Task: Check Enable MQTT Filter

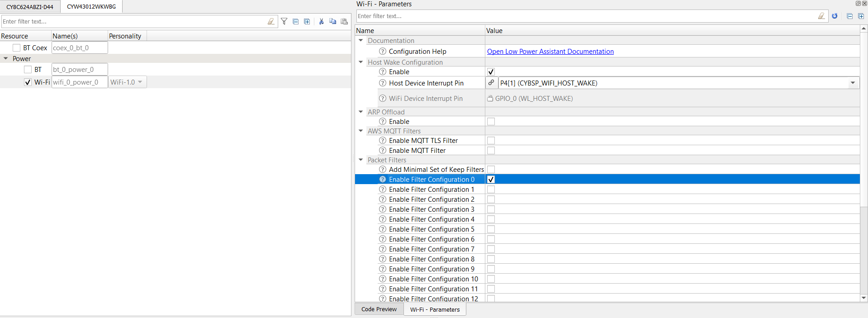Action: (x=491, y=150)
